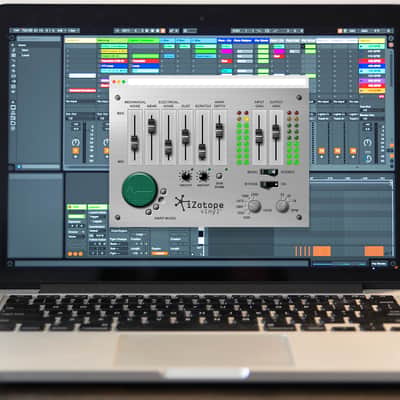Select the lowest warp shape button below green display
The height and width of the screenshot is (400, 400).
click(x=148, y=212)
